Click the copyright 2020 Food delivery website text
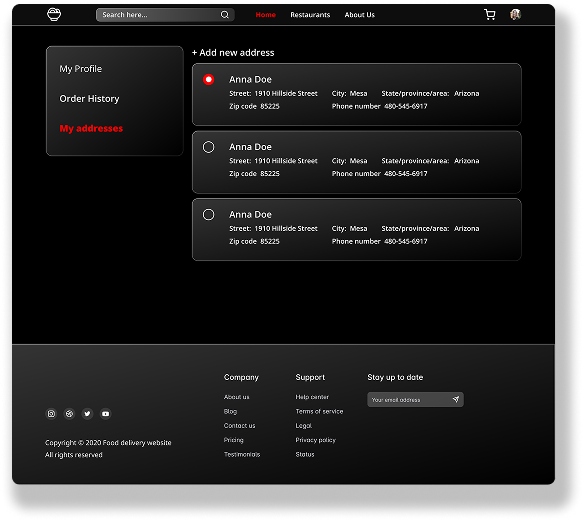584x521 pixels. click(108, 443)
